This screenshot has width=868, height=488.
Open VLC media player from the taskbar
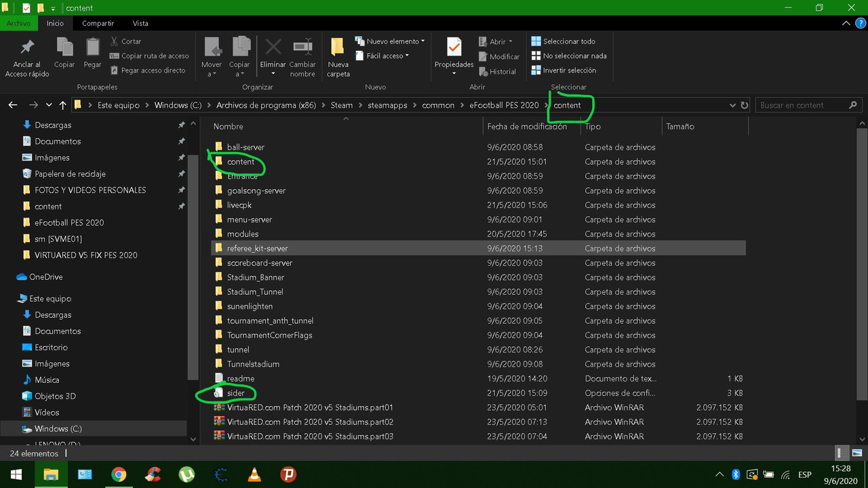click(x=254, y=474)
